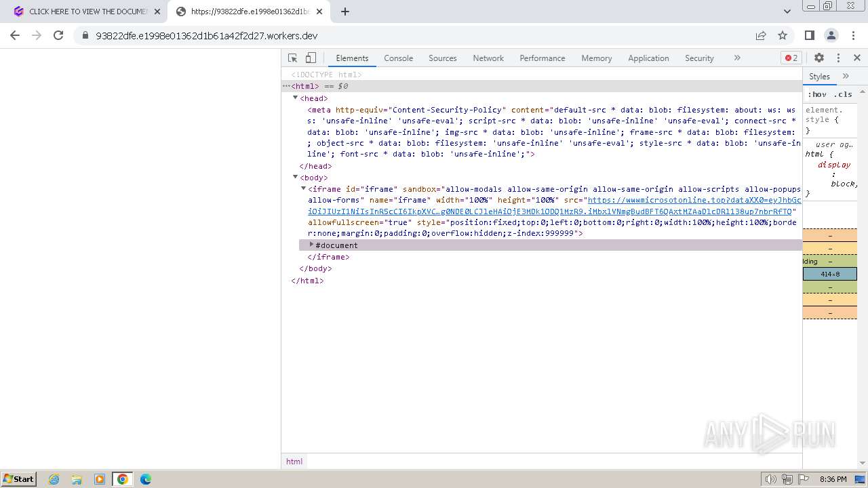The image size is (868, 488).
Task: Expand the html node ellipsis
Action: [286, 86]
